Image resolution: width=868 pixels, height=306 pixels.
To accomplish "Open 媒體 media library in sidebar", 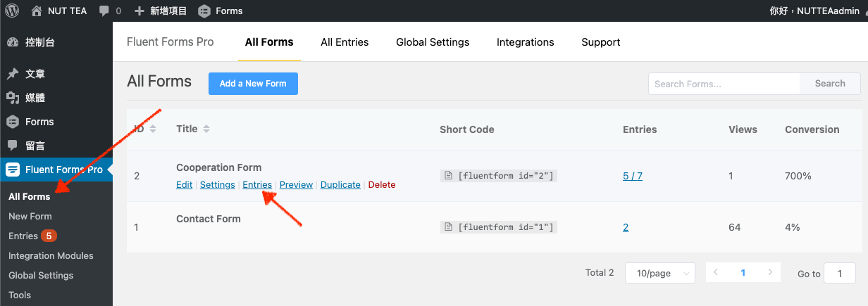I will click(35, 98).
